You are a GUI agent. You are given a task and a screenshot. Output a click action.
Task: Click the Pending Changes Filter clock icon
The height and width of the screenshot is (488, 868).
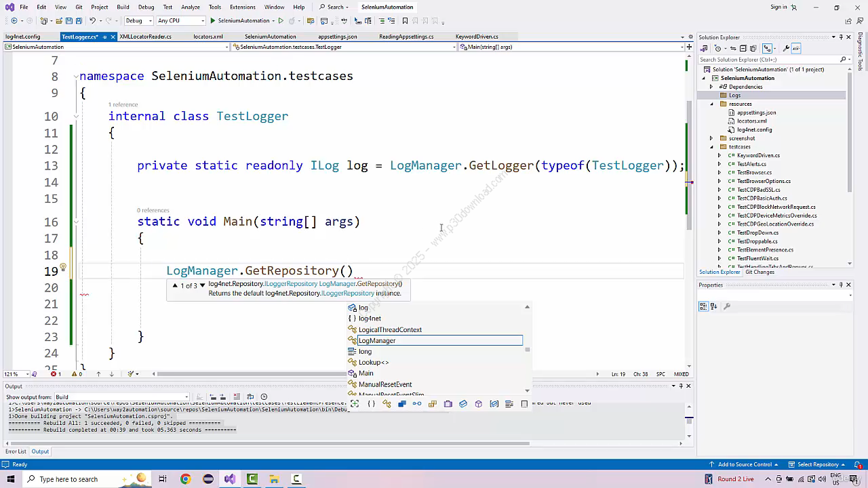[718, 48]
